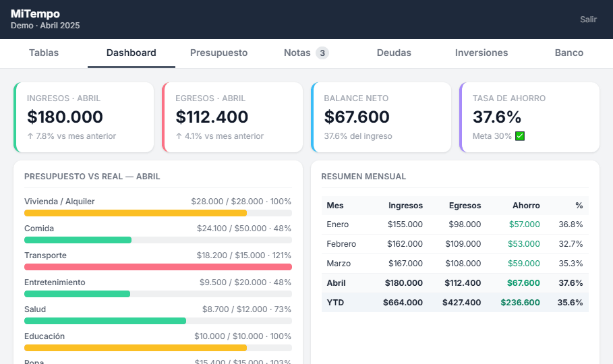The width and height of the screenshot is (613, 364).
Task: Click the % column header
Action: (579, 206)
